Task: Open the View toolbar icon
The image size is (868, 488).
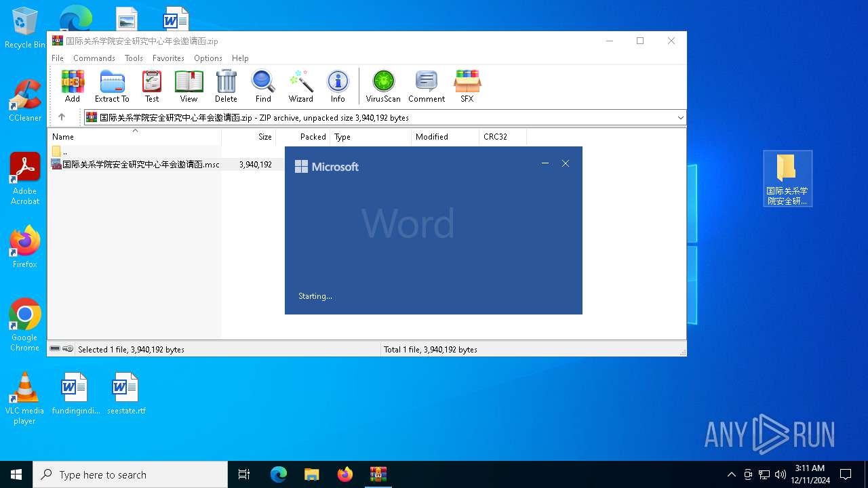Action: pos(189,86)
